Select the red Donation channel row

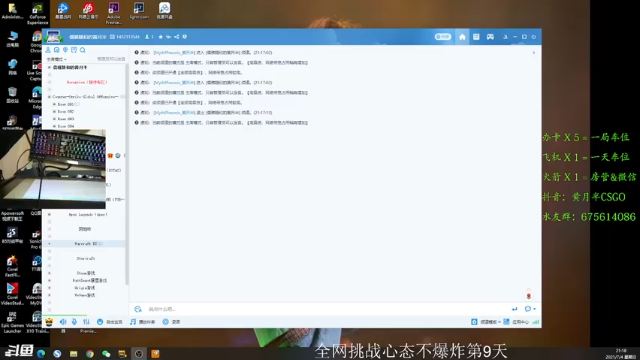(x=87, y=82)
